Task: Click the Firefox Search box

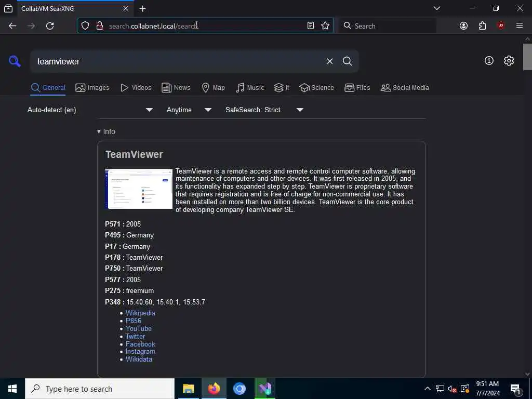Action: (388, 26)
